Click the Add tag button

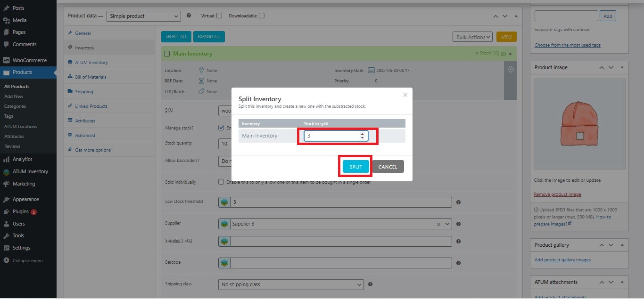coord(608,16)
